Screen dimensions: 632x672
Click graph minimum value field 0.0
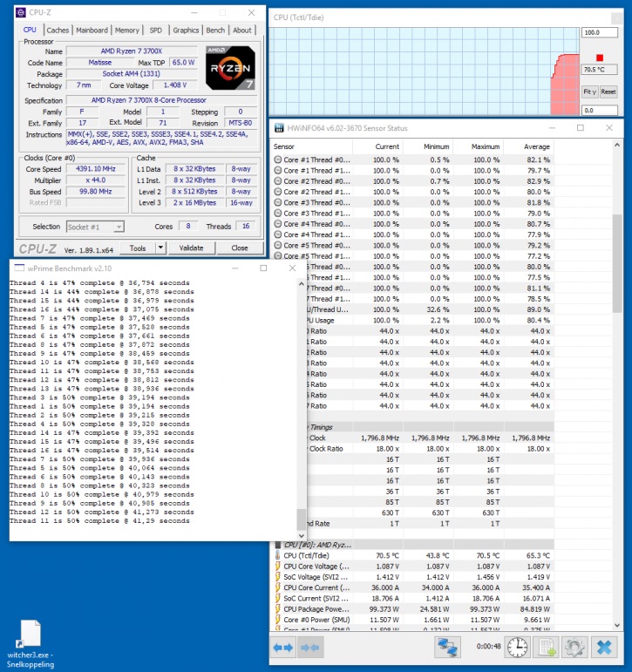tap(599, 110)
